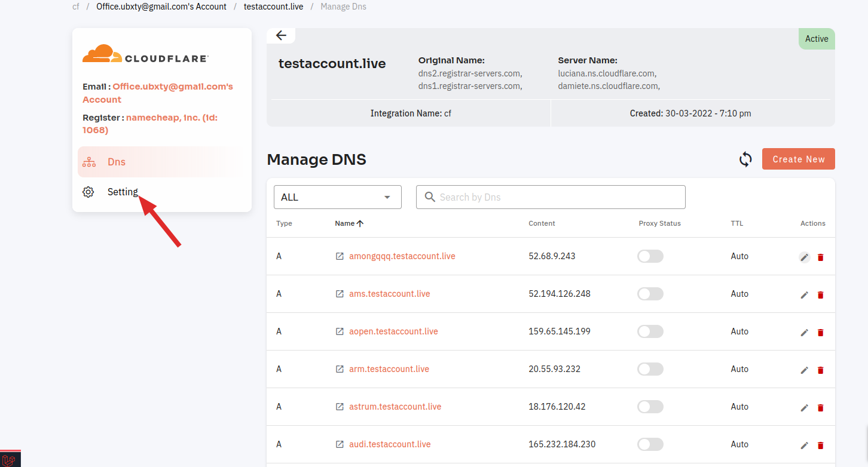
Task: Enable proxy for arm.testaccount.live
Action: (650, 369)
